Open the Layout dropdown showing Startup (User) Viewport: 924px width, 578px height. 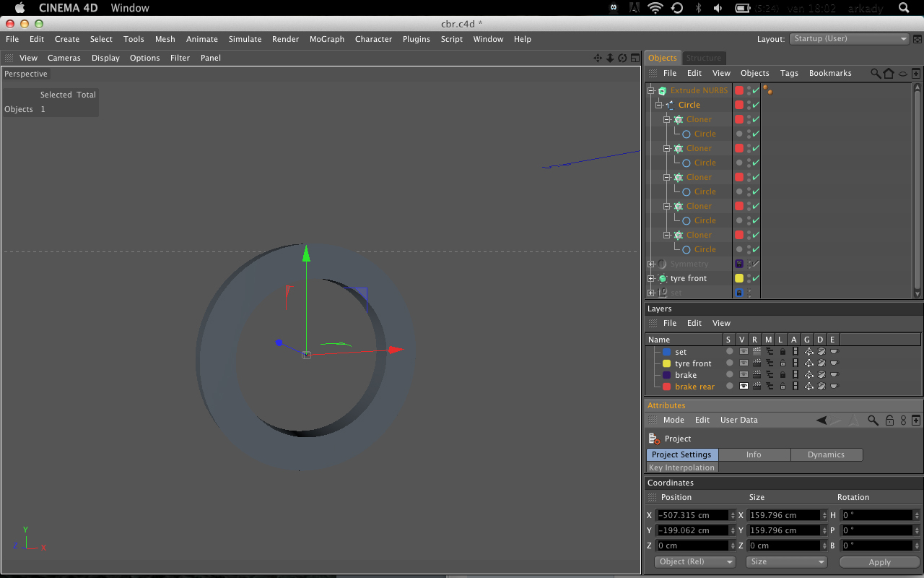pos(850,39)
